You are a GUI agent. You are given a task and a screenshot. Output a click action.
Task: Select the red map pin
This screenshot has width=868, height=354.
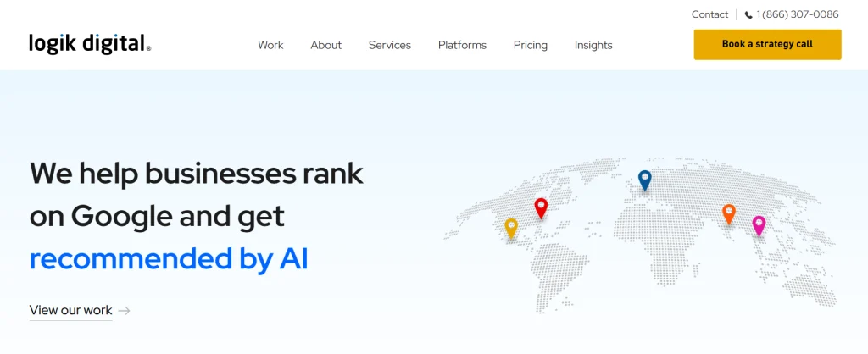(541, 208)
